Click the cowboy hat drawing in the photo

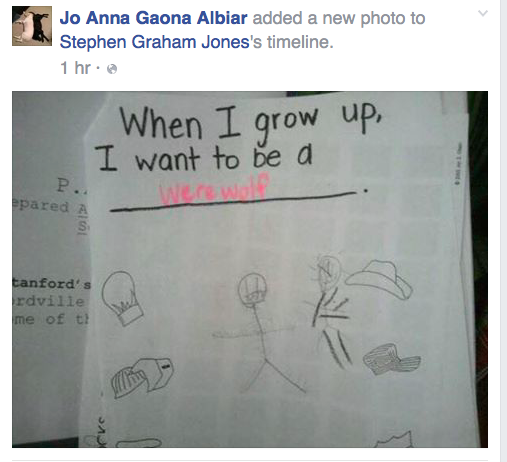coord(379,279)
